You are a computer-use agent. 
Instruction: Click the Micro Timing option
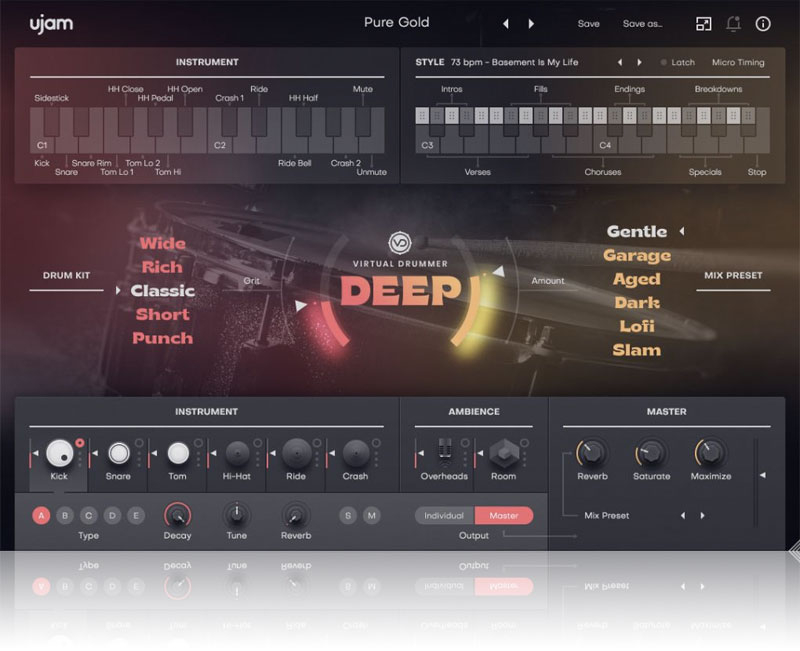(737, 62)
